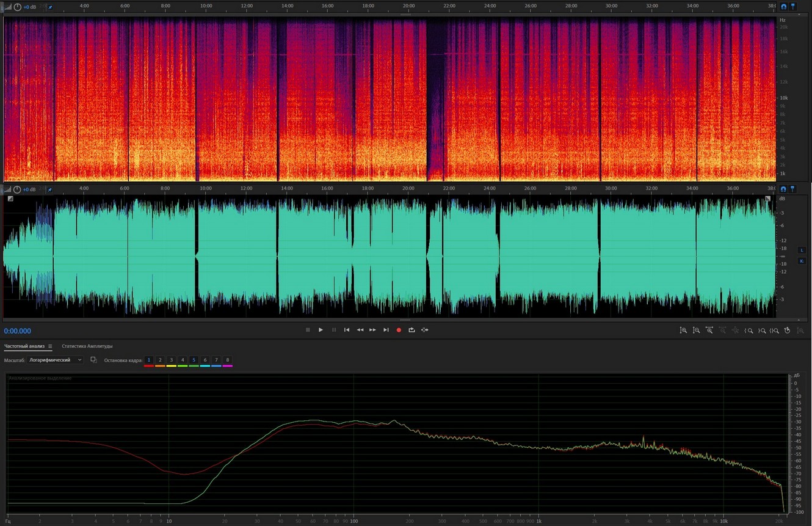
Task: Click the L channel toggle on waveform
Action: pos(802,250)
